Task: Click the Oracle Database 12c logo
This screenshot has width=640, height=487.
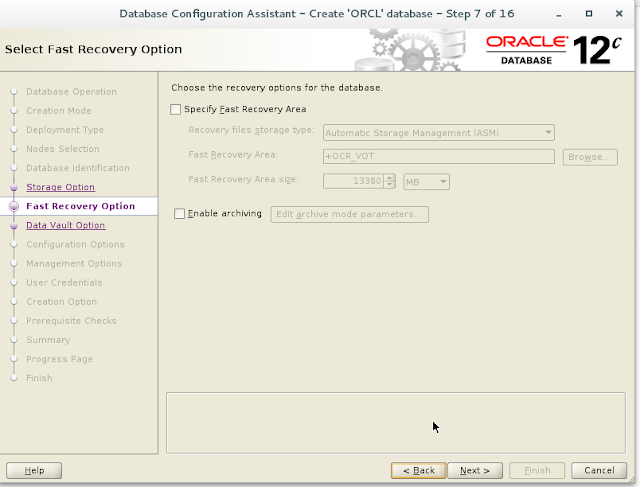Action: pyautogui.click(x=553, y=50)
